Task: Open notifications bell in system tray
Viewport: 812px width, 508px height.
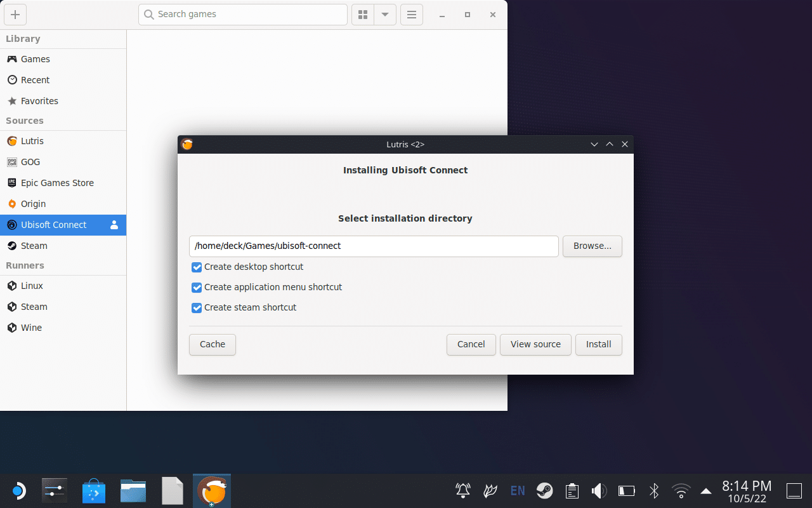Action: click(463, 491)
